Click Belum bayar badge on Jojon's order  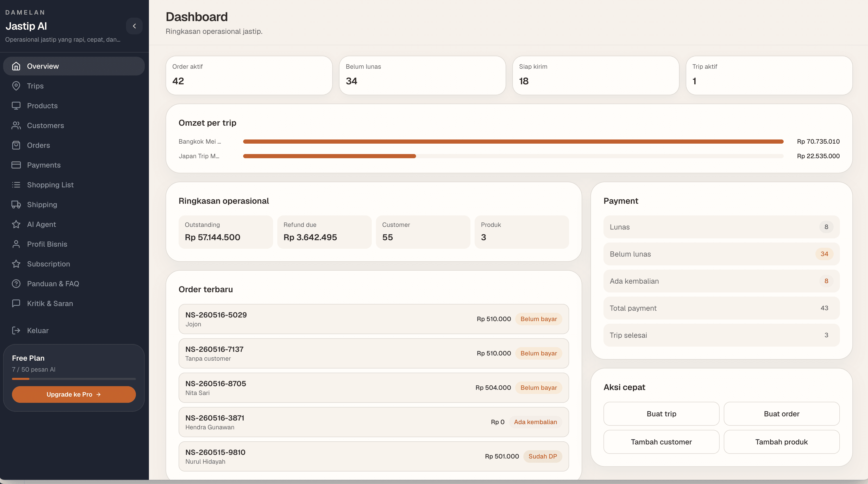point(538,319)
